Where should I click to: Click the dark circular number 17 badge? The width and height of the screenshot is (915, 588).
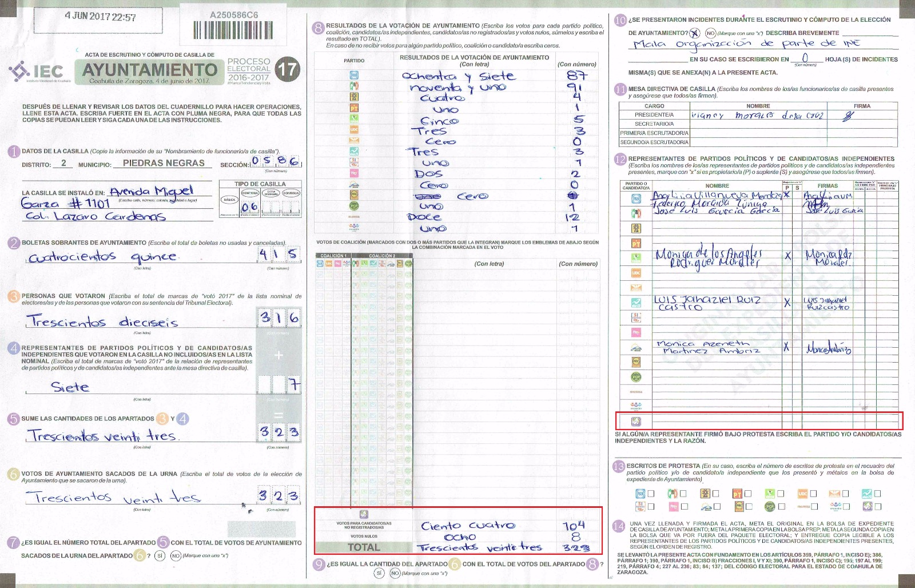(287, 70)
